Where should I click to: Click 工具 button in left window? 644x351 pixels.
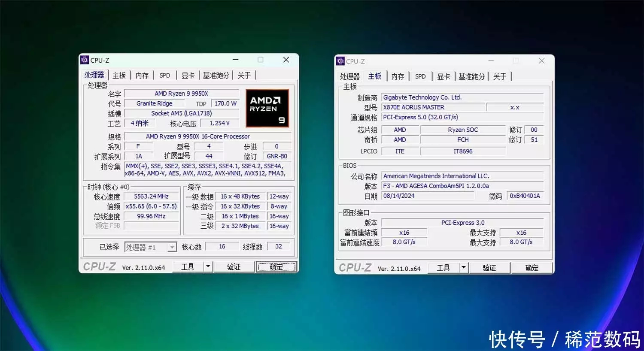click(x=188, y=266)
